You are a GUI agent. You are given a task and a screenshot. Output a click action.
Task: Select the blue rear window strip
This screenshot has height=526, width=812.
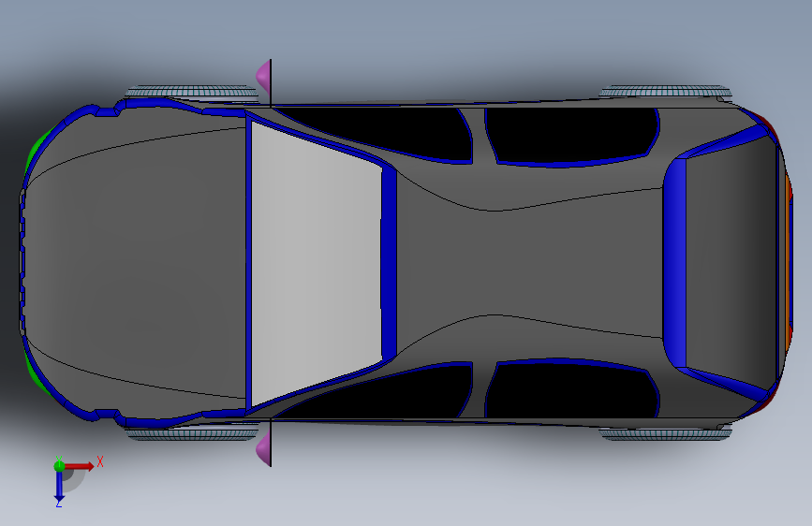tap(674, 263)
